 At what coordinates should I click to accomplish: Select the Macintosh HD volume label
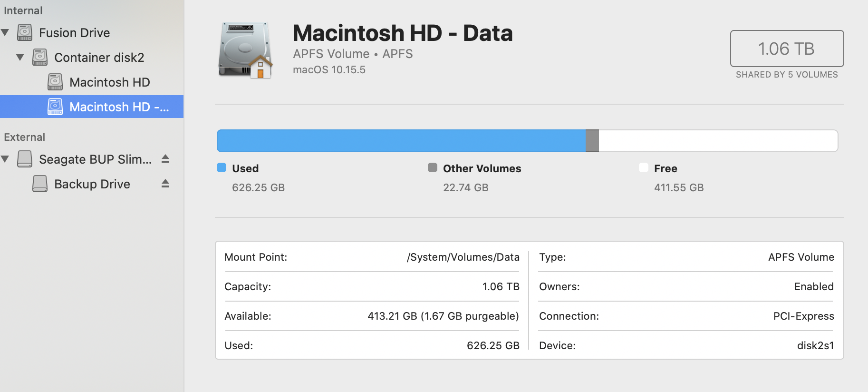coord(110,82)
